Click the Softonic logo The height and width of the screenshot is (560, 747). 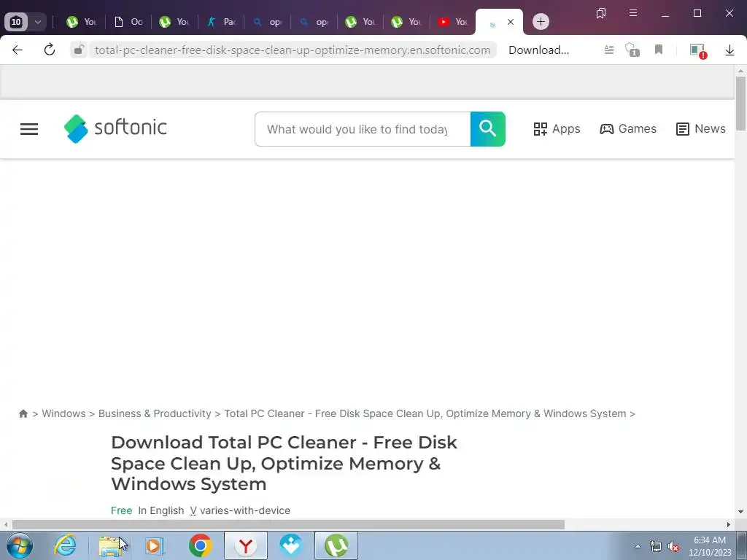coord(115,128)
